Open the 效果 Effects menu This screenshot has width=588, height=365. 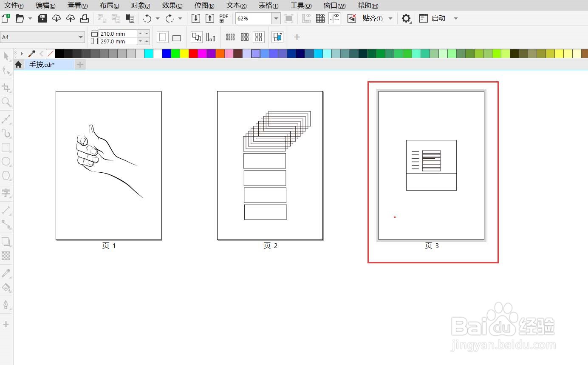[x=172, y=6]
